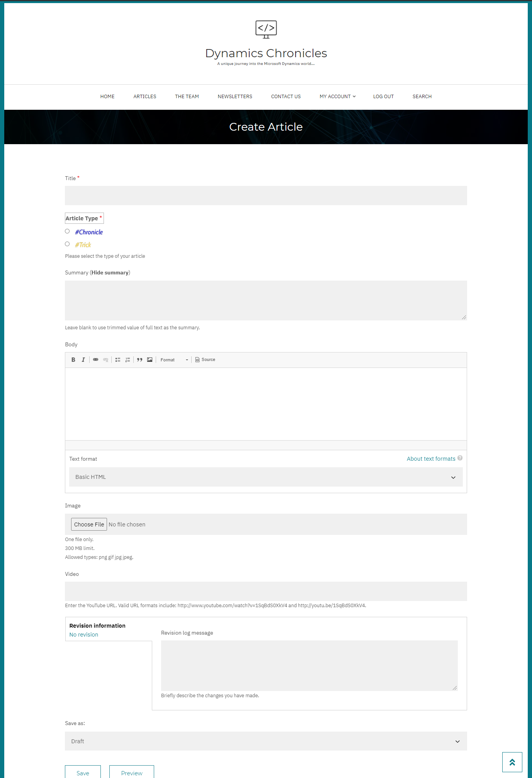
Task: Click the Hide summary link
Action: point(110,272)
